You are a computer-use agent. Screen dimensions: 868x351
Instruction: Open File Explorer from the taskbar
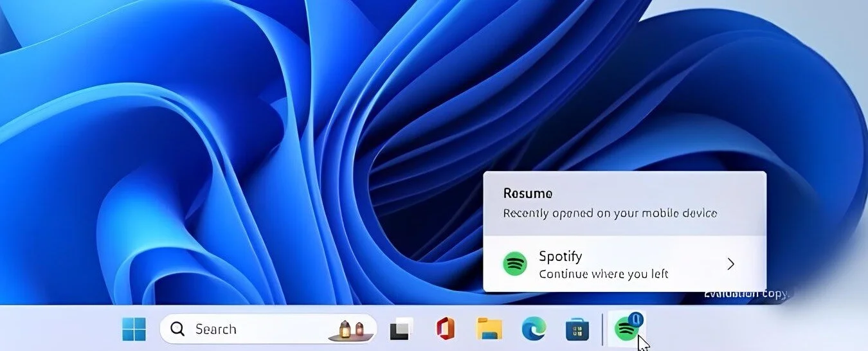[x=489, y=329]
